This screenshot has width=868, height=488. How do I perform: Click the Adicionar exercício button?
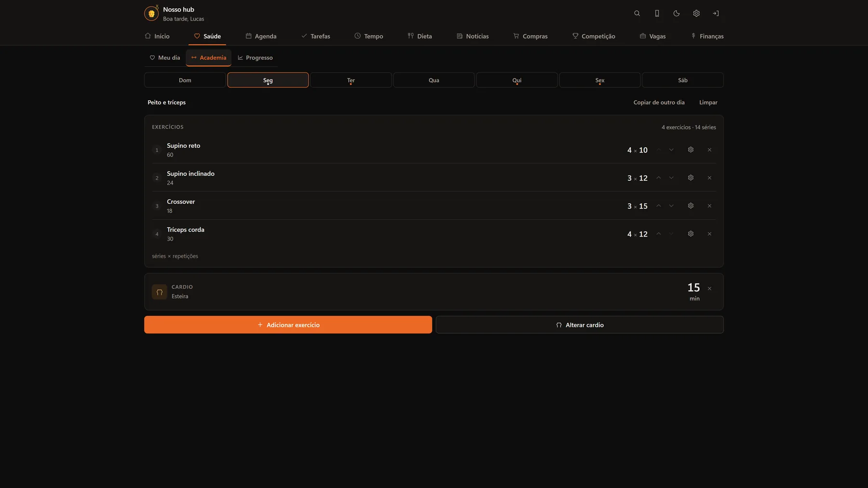(x=288, y=325)
